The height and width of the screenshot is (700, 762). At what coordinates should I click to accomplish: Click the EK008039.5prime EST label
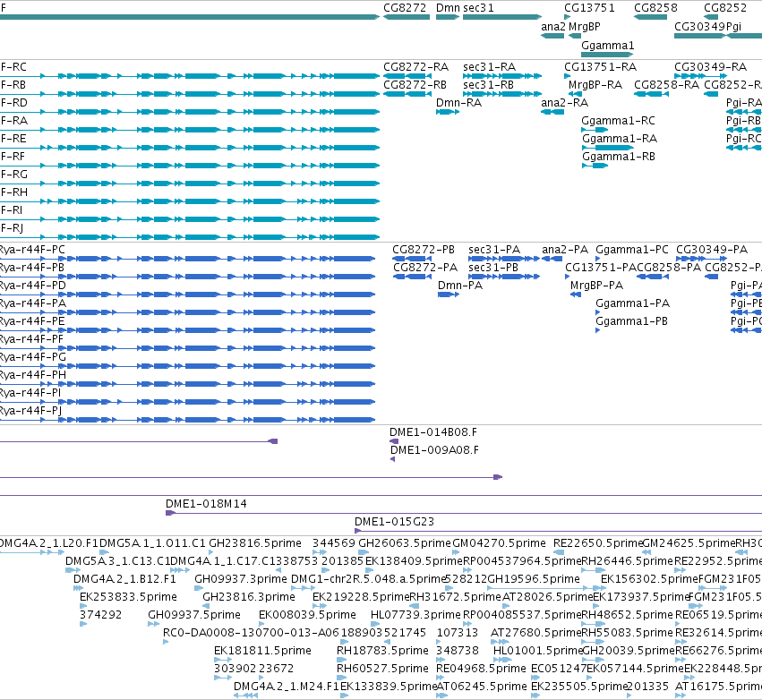[x=307, y=614]
